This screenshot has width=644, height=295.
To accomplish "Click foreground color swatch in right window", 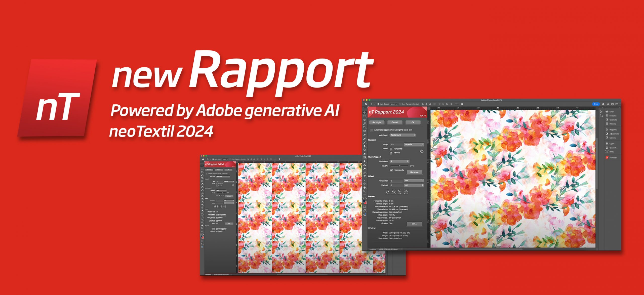I will point(364,201).
